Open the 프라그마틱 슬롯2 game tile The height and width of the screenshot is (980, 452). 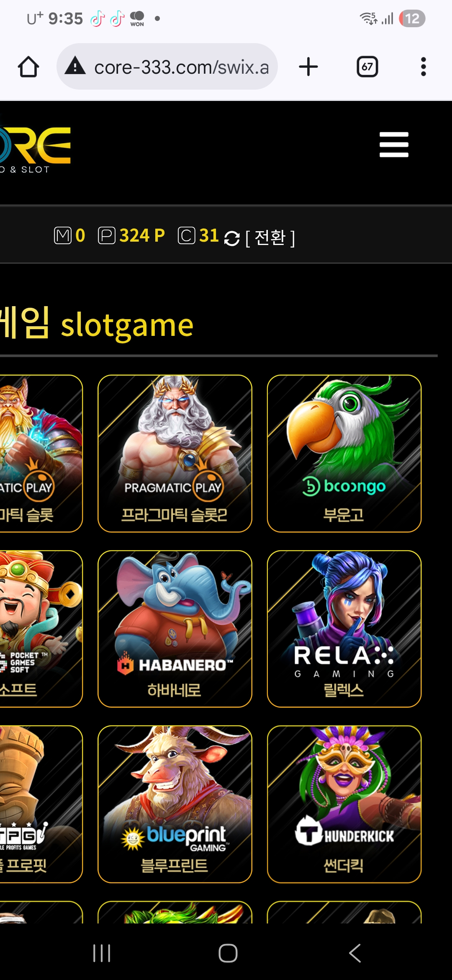point(175,454)
